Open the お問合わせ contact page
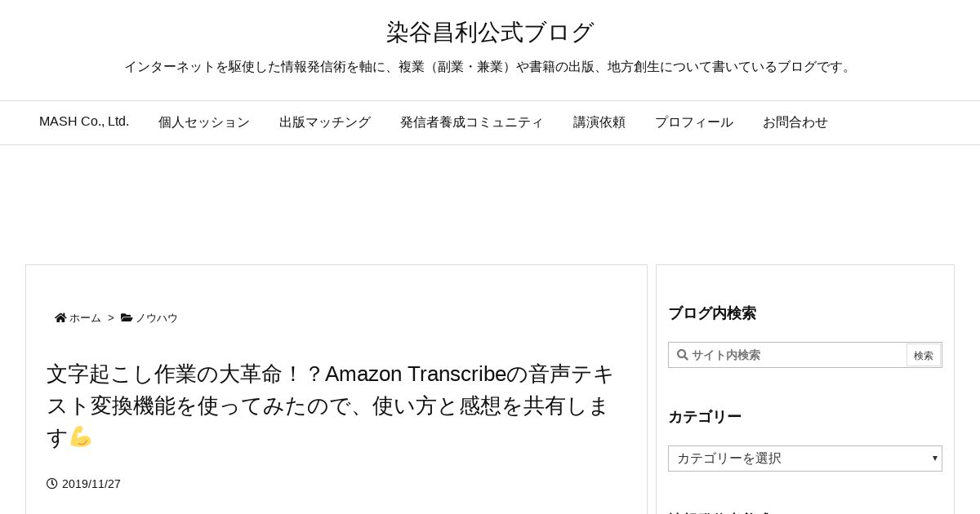The height and width of the screenshot is (514, 980). [x=795, y=122]
